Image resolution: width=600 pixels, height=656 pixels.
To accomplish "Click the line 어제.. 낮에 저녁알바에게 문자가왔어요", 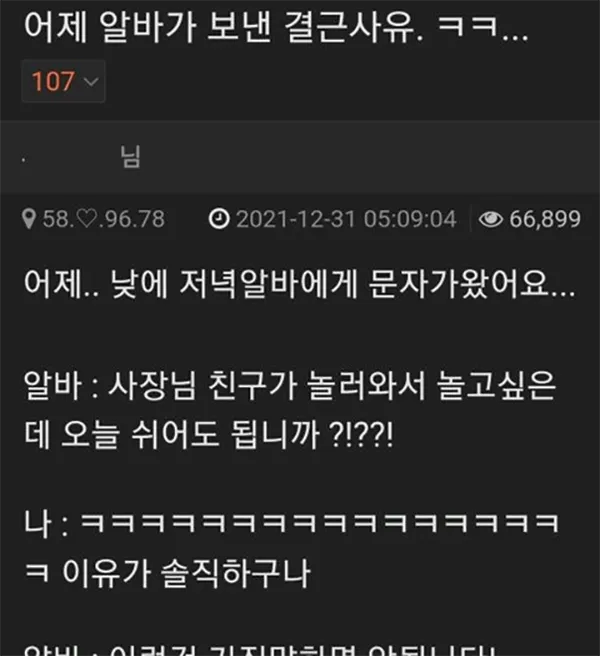I will pyautogui.click(x=300, y=284).
